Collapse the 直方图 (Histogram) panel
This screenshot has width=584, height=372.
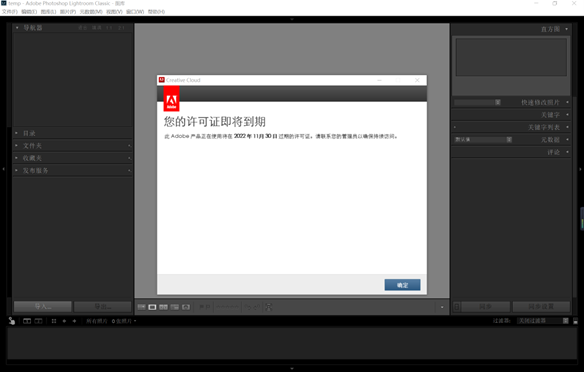tap(567, 29)
